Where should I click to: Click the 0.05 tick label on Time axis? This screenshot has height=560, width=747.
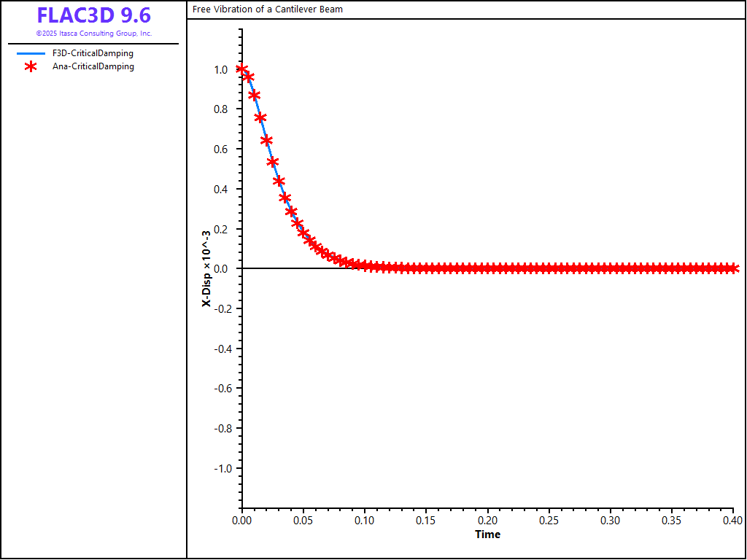pyautogui.click(x=303, y=521)
